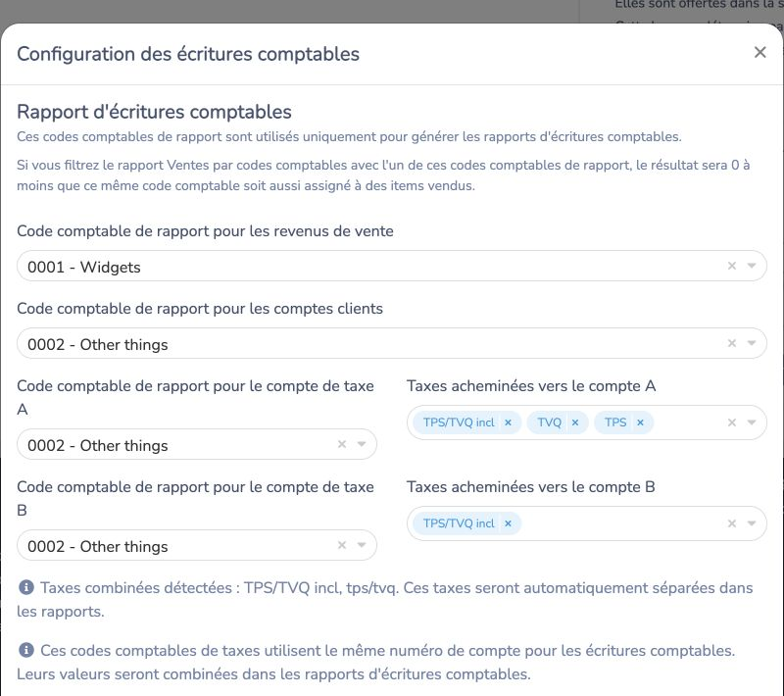Image resolution: width=784 pixels, height=696 pixels.
Task: Close the Configuration des écritures comptables dialog
Action: (760, 52)
